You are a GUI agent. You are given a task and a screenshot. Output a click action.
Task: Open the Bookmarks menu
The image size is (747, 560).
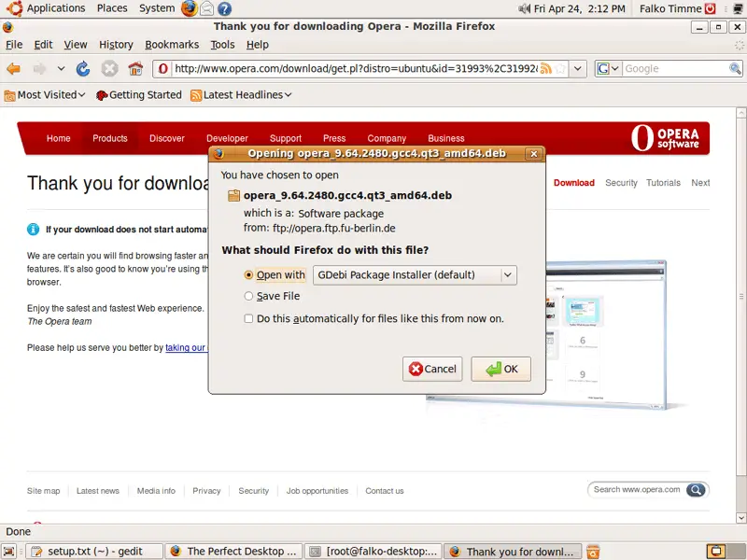(172, 45)
